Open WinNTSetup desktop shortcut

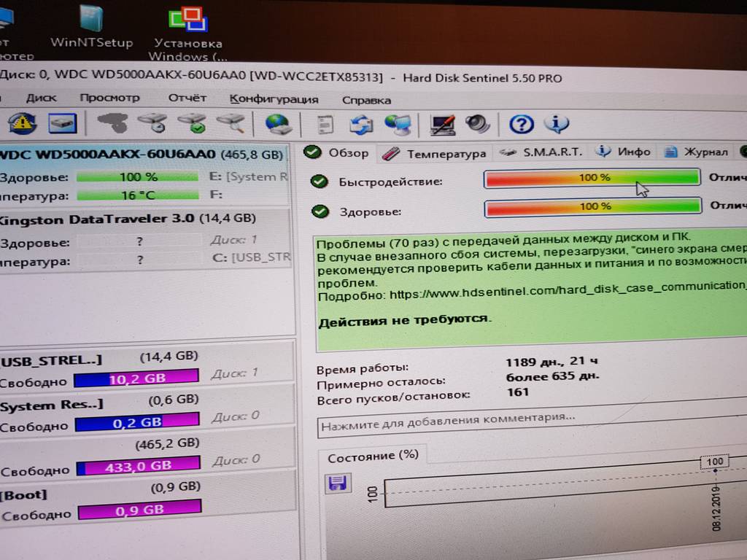point(91,26)
